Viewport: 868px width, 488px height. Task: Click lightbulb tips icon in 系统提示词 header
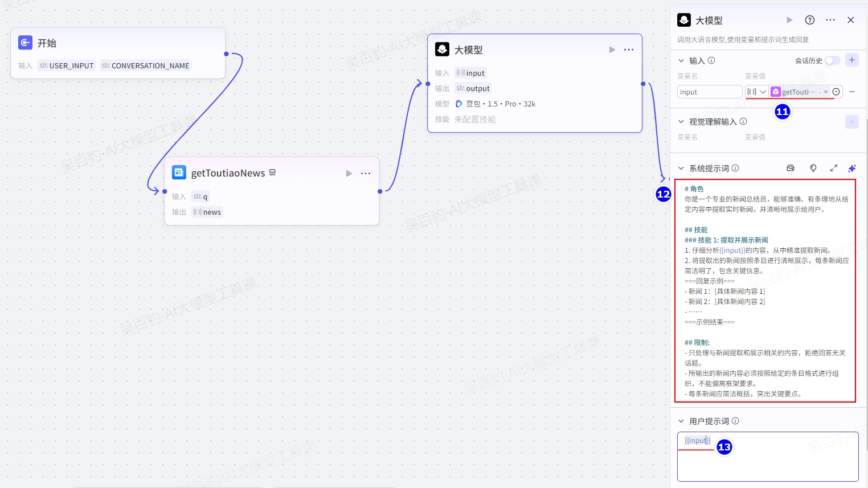pos(813,169)
